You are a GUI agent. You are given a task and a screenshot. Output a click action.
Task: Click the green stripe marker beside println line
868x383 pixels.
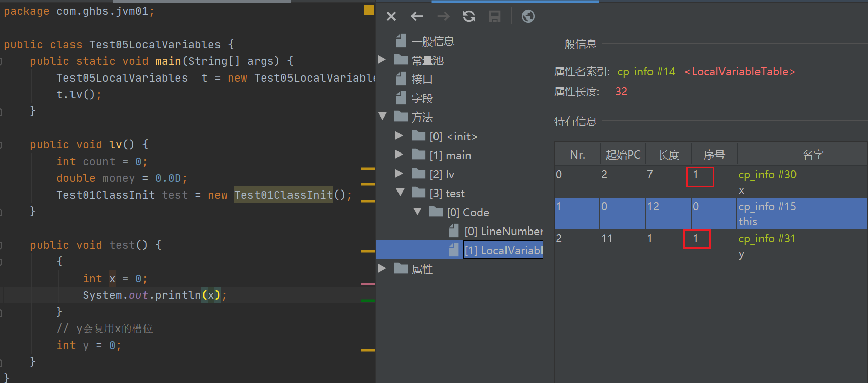[368, 301]
